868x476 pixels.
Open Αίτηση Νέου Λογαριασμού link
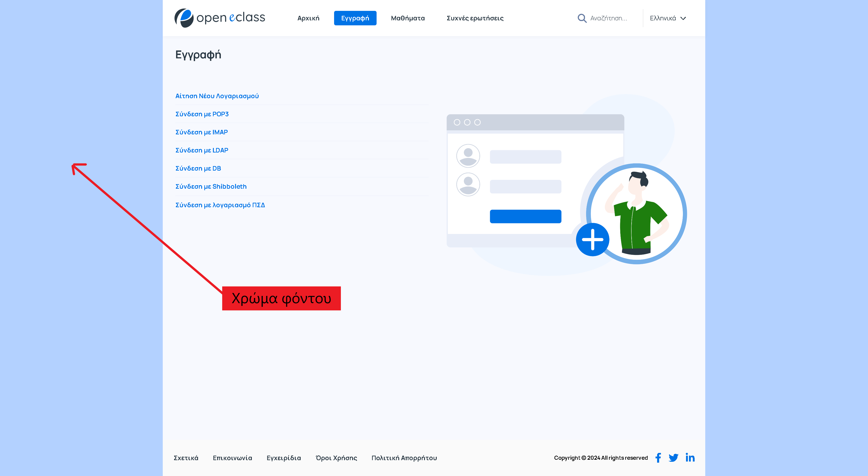pyautogui.click(x=217, y=96)
